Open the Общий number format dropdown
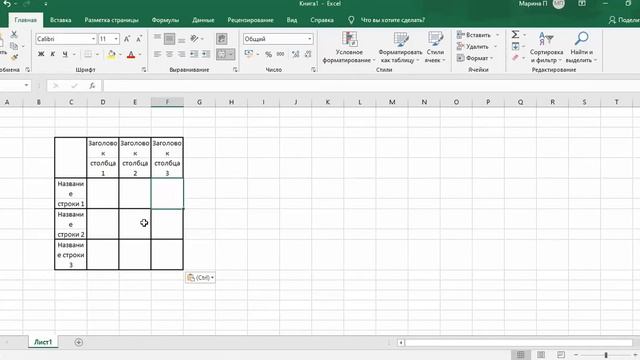Image resolution: width=640 pixels, height=360 pixels. [309, 39]
